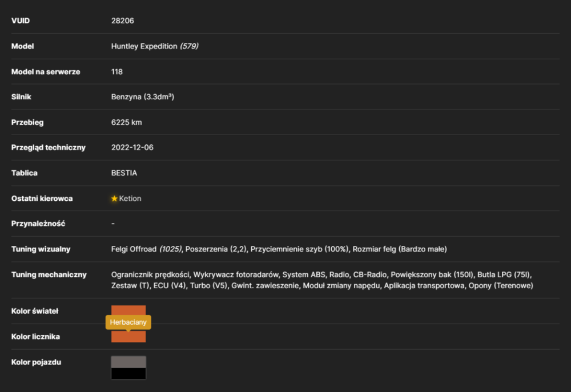Click the Przyciemnienie szyb (100%) entry
This screenshot has height=392, width=571.
point(299,249)
